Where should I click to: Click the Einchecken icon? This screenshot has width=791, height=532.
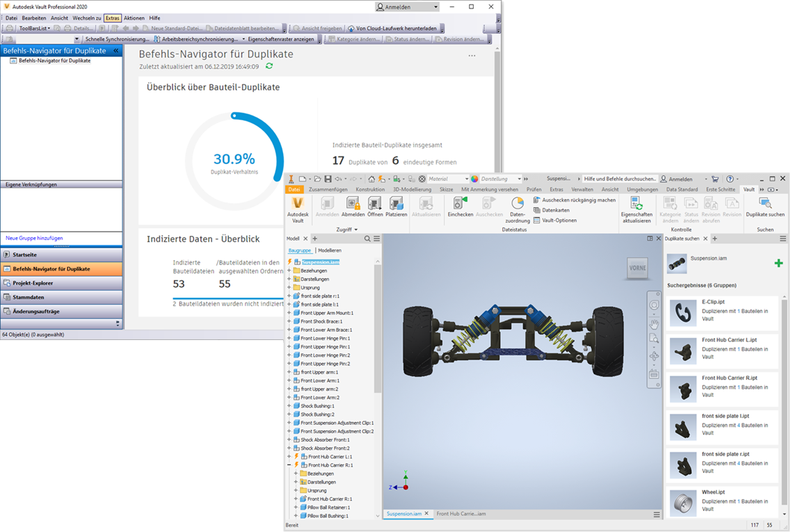(x=461, y=207)
